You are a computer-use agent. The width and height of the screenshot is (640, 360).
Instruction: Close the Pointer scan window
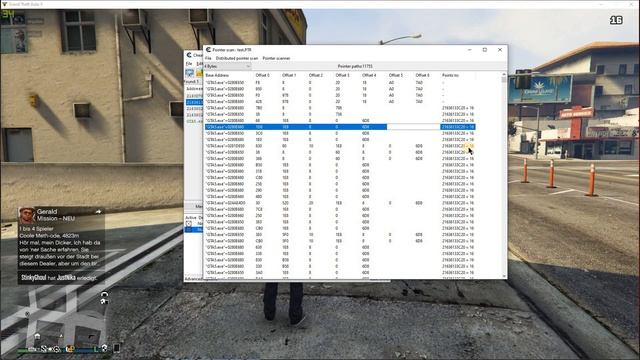500,50
